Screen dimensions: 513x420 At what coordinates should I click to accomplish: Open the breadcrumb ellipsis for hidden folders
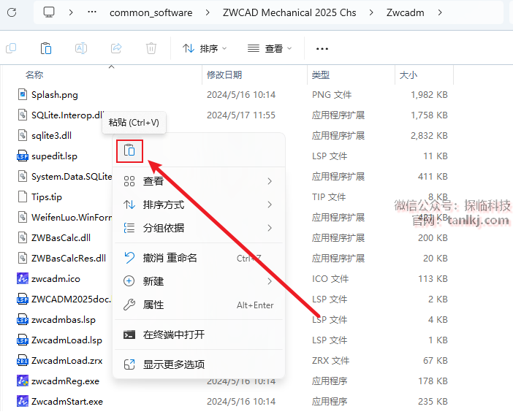(x=92, y=12)
